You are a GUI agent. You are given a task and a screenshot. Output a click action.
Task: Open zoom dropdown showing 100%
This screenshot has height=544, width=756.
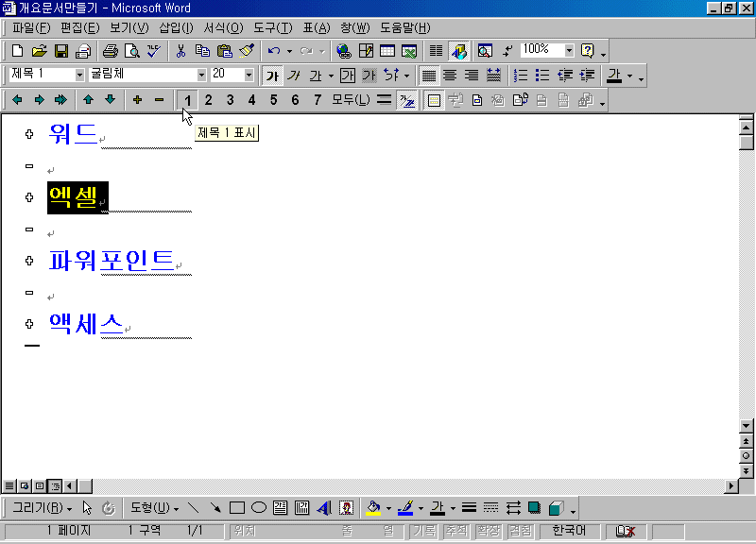pos(570,50)
